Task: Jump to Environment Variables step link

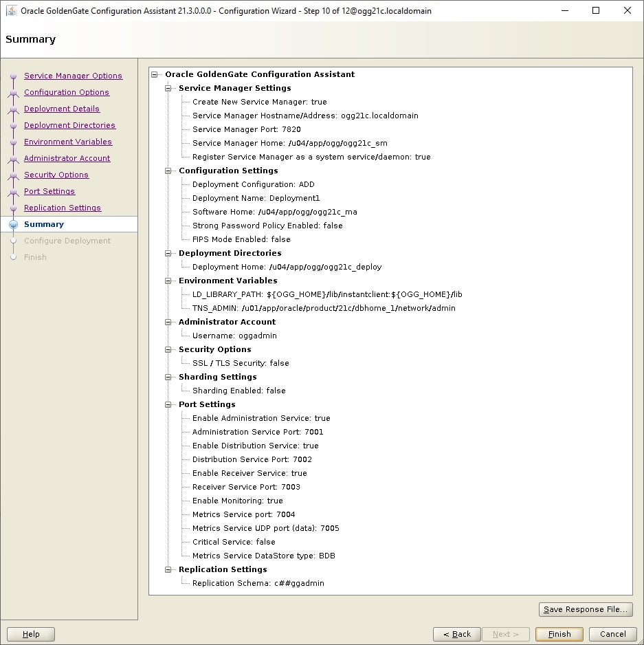Action: click(x=68, y=142)
